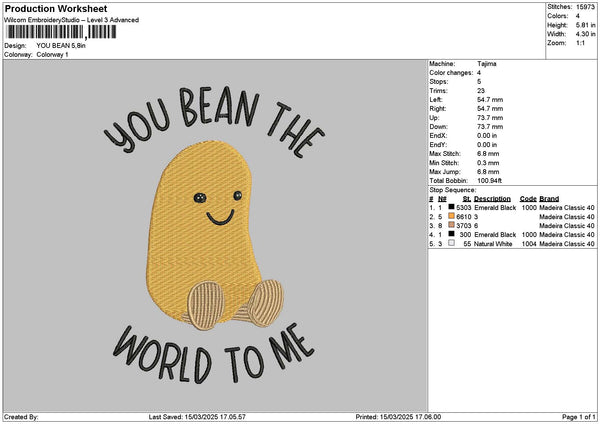Click the bean's left foot in the preview
Image resolution: width=600 pixels, height=424 pixels.
tap(206, 304)
